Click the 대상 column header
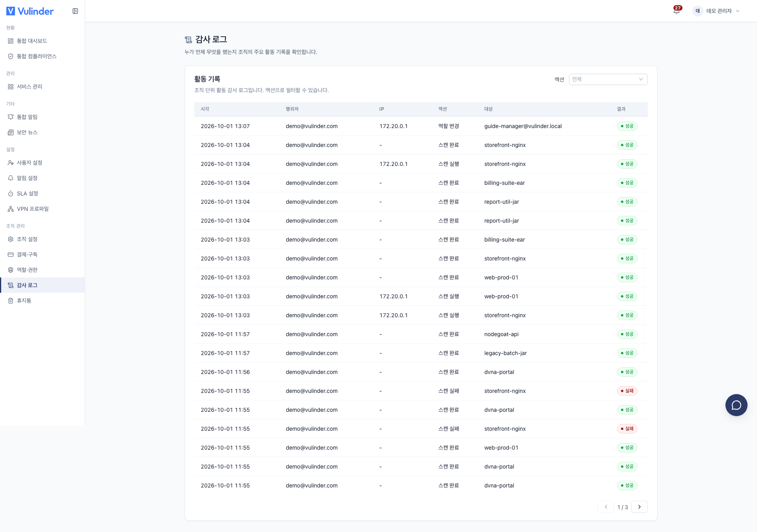 tap(489, 109)
